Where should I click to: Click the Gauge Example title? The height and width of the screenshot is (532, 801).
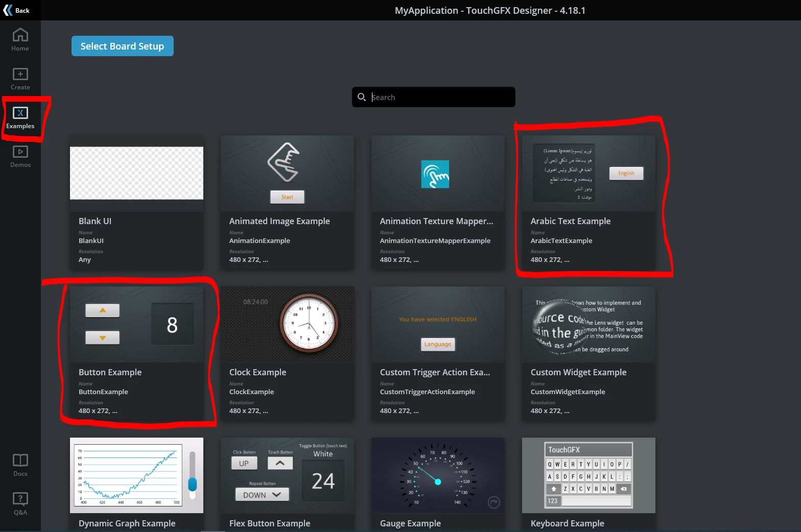[x=410, y=523]
